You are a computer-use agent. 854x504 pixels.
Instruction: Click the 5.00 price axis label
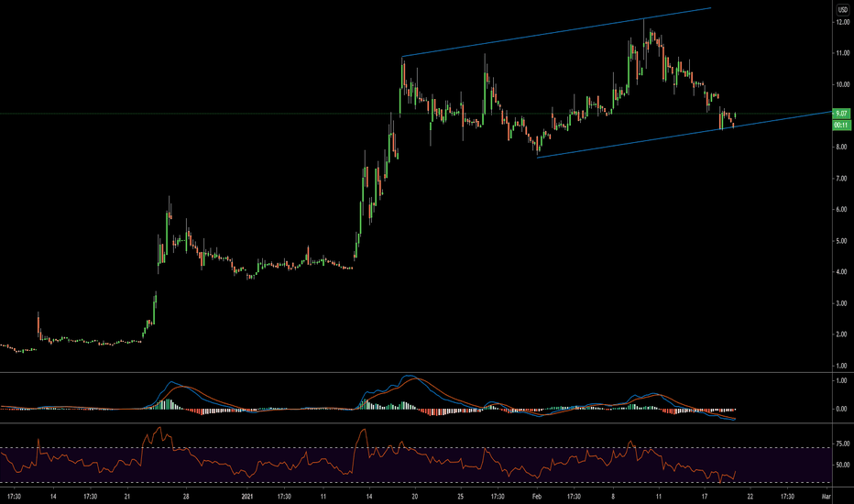[x=842, y=241]
